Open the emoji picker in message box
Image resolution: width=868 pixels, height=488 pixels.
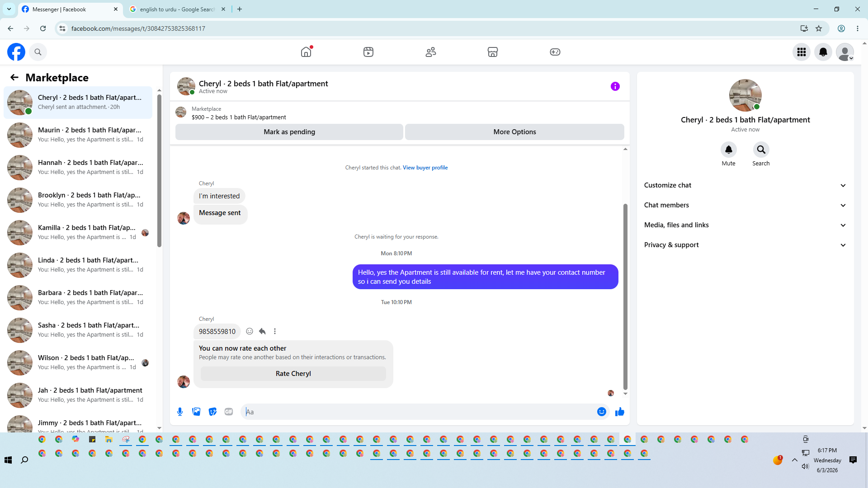[x=602, y=412]
